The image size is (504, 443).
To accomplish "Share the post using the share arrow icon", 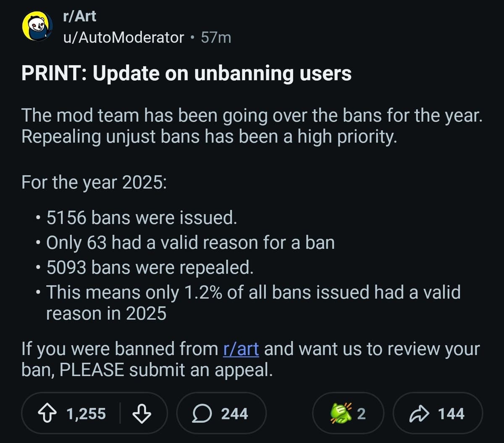I will pyautogui.click(x=419, y=414).
